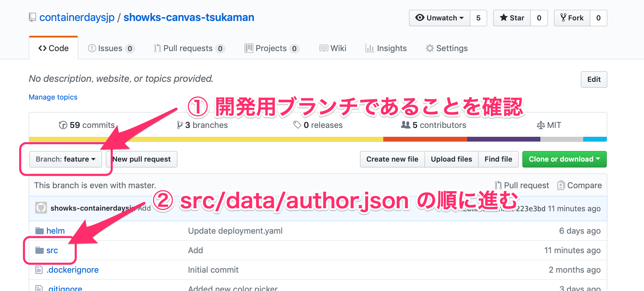Click the src folder icon

(39, 250)
